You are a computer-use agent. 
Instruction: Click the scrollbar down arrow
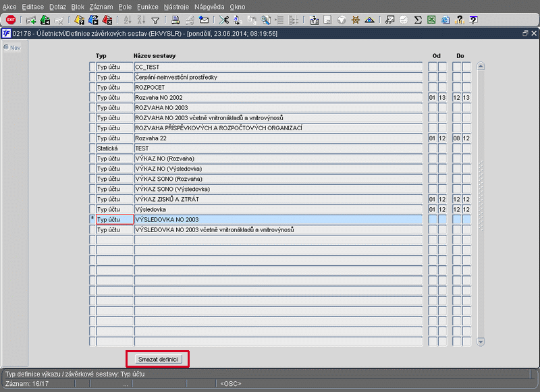pyautogui.click(x=481, y=341)
